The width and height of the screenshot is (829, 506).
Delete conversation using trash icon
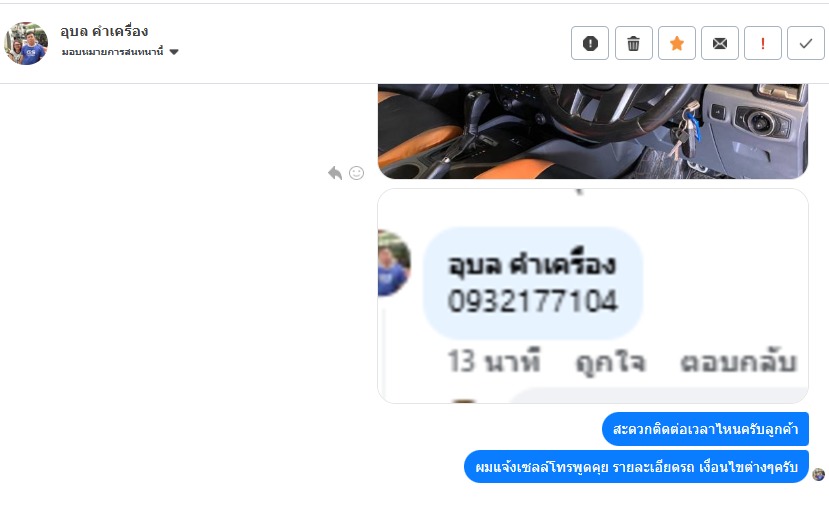(633, 43)
